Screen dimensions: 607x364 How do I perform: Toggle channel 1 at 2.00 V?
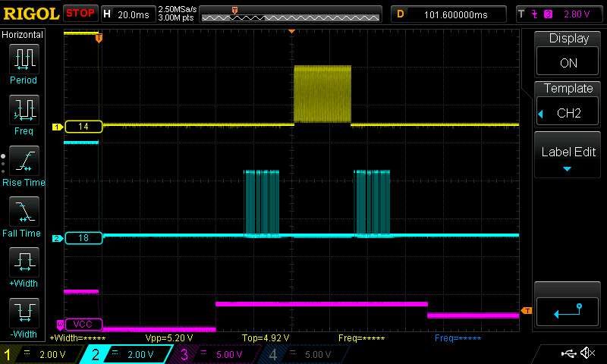(39, 354)
